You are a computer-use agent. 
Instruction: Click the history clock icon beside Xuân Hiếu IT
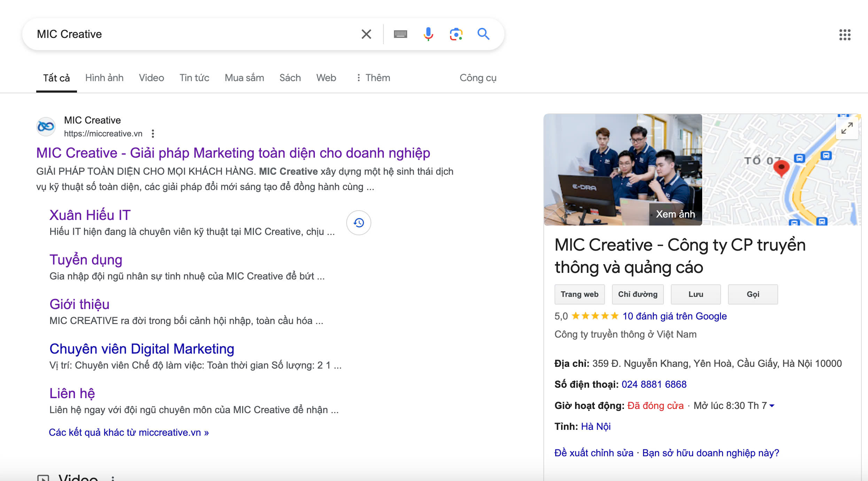click(x=358, y=223)
